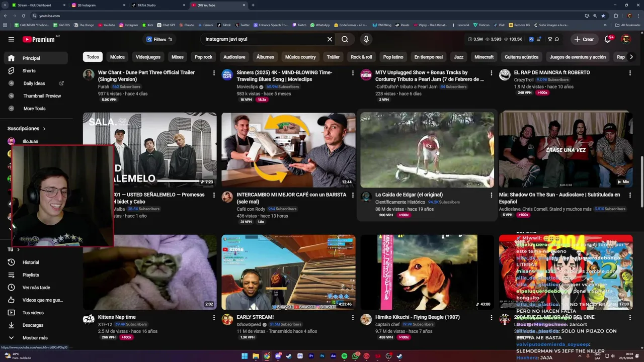Open options for MTV Unplugged Show video
Viewport: 644px width, 362px height.
point(492,73)
